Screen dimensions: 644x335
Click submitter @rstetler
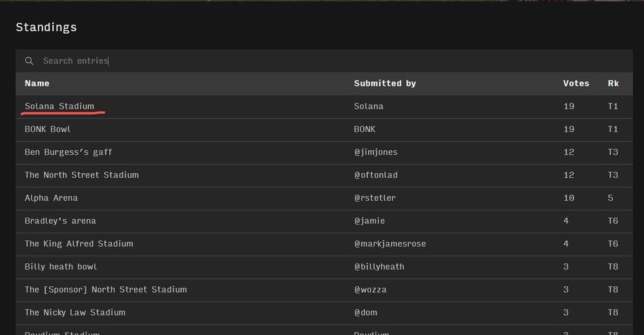point(374,198)
